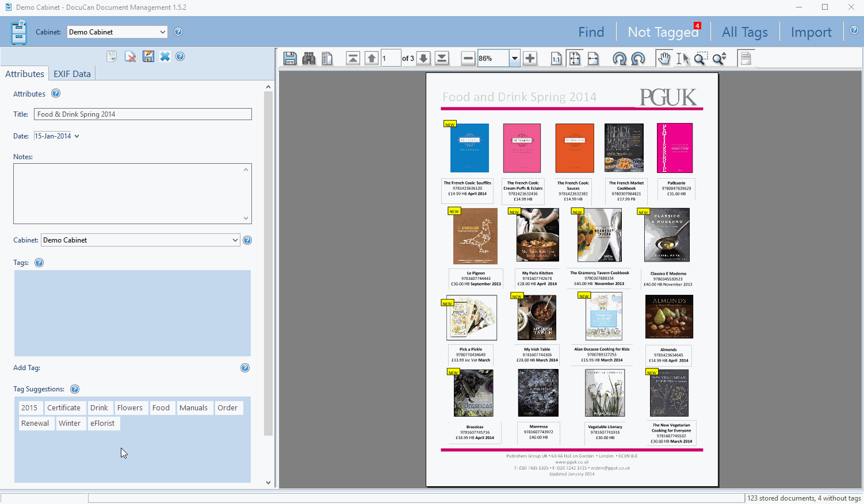Screen dimensions: 864x504
Task: Expand the attributes Cabinet dropdown
Action: pos(235,240)
